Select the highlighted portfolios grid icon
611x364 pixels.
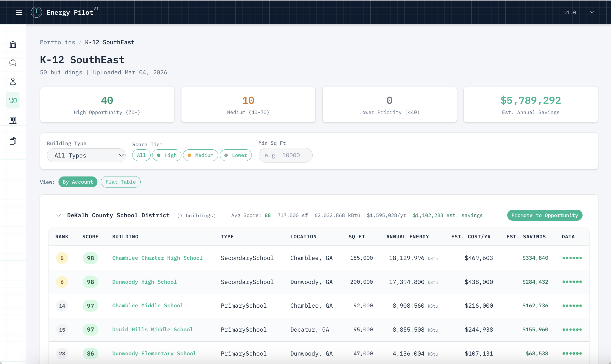tap(13, 100)
